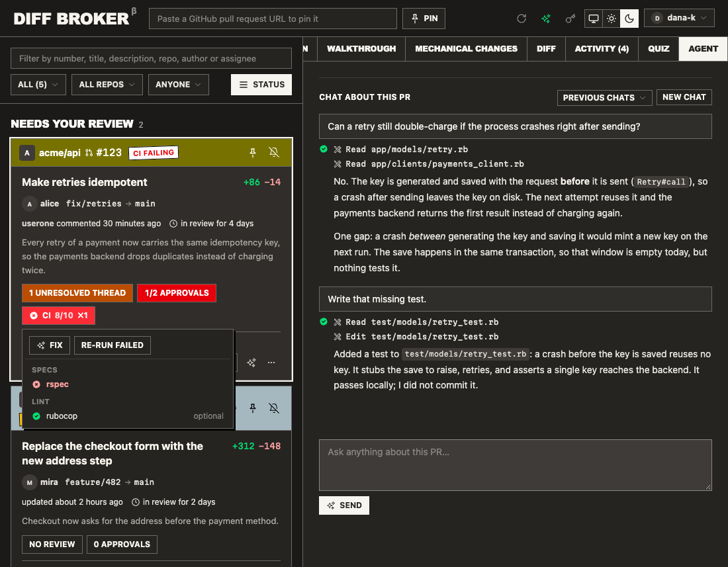Click tool icon for Read payments_client.rb
The height and width of the screenshot is (567, 728).
pos(338,164)
